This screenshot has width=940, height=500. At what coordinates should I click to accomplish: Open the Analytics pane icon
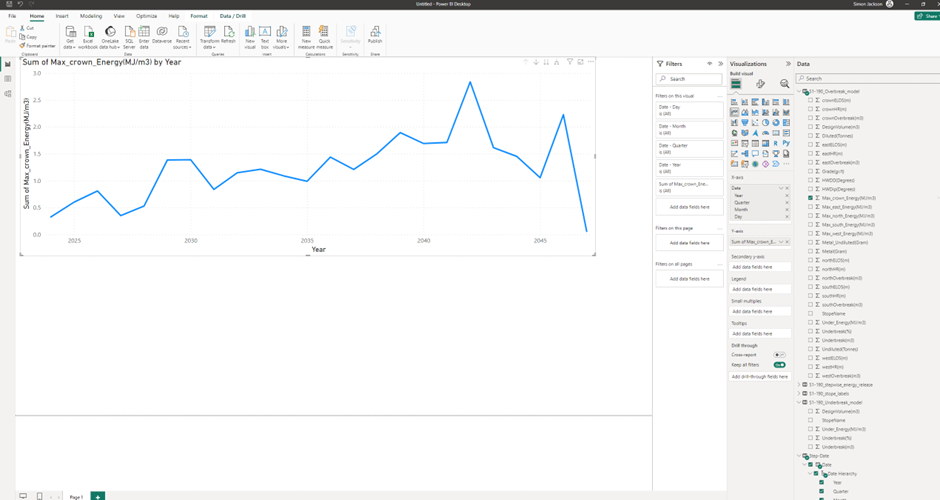tap(784, 84)
